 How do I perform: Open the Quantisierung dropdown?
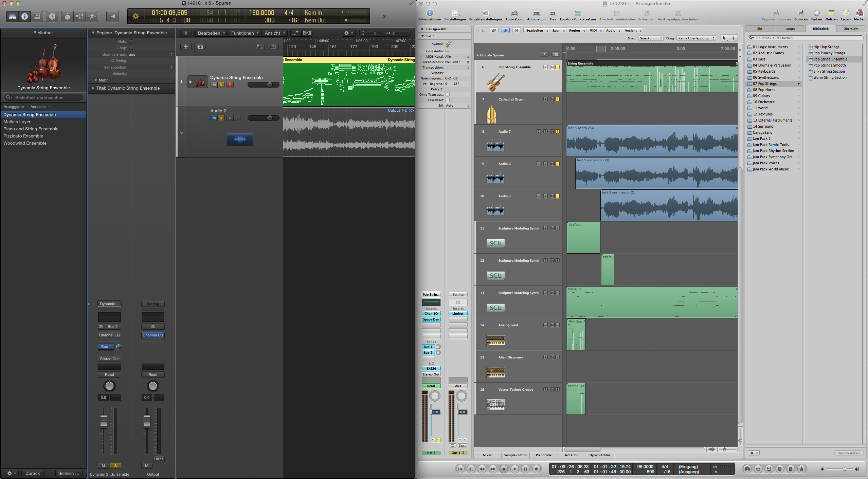150,54
